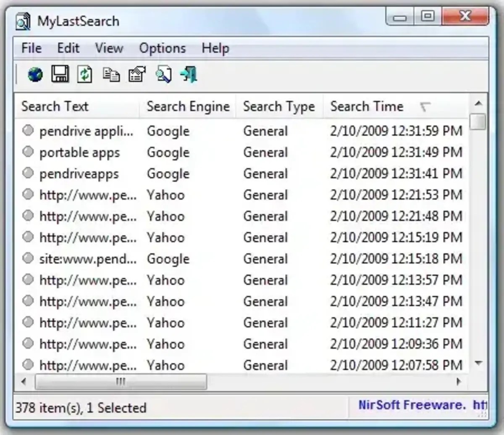The height and width of the screenshot is (435, 504).
Task: Click the green Refresh icon
Action: (x=85, y=74)
